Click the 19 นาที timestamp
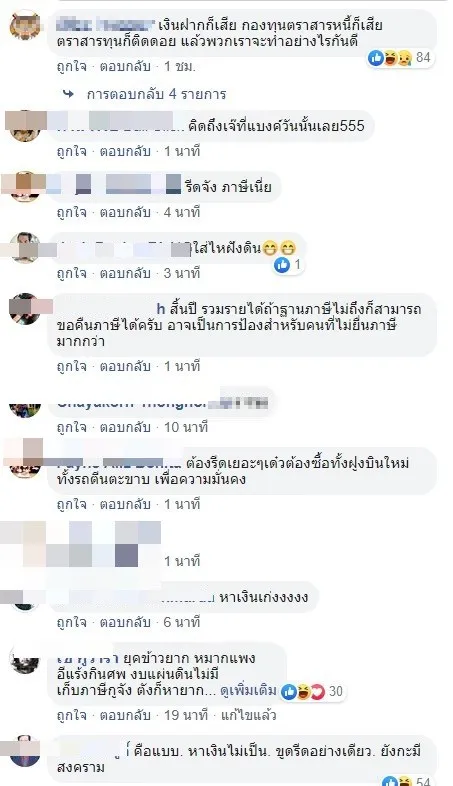This screenshot has height=786, width=453. click(186, 715)
